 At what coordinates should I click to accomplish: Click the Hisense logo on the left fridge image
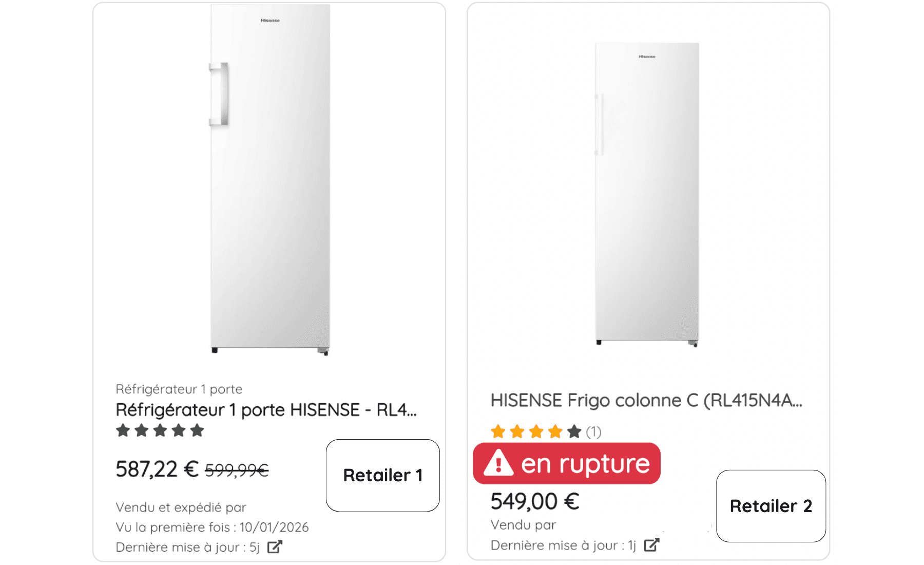coord(269,21)
